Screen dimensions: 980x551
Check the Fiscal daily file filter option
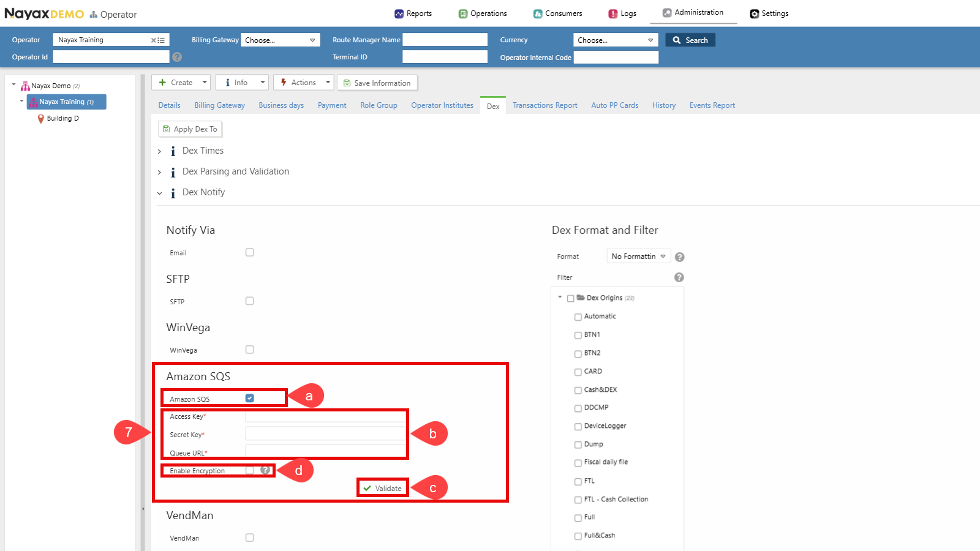coord(578,463)
